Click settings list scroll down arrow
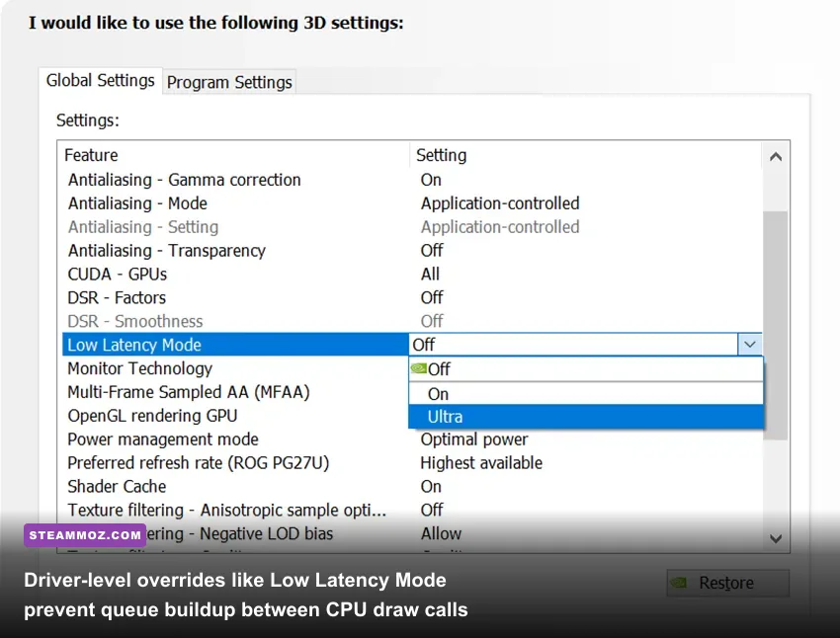The image size is (840, 638). click(775, 538)
